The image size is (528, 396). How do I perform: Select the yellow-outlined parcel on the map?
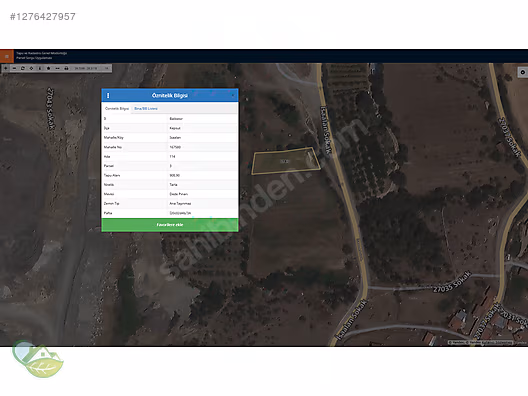point(286,161)
